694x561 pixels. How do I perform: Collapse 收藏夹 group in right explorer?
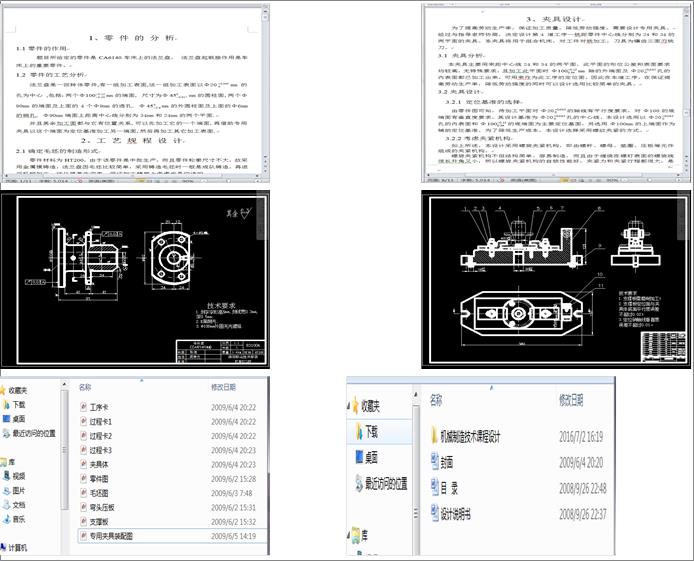click(x=349, y=405)
